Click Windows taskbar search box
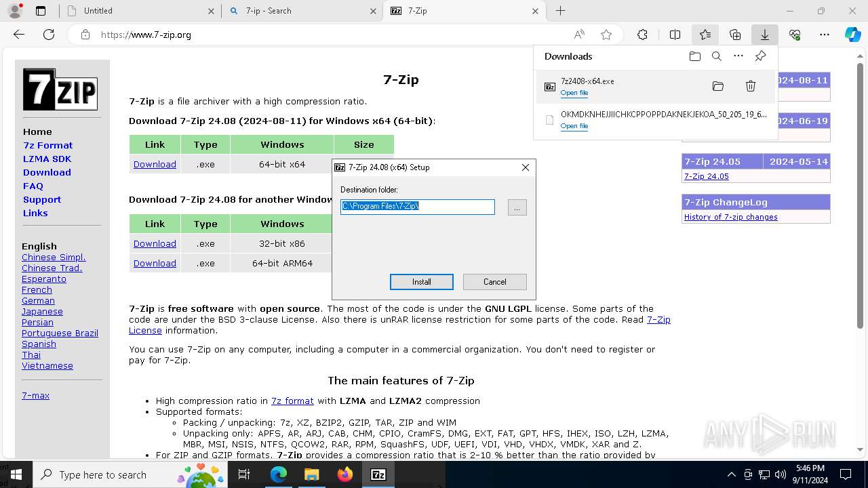Image resolution: width=868 pixels, height=488 pixels. click(129, 474)
